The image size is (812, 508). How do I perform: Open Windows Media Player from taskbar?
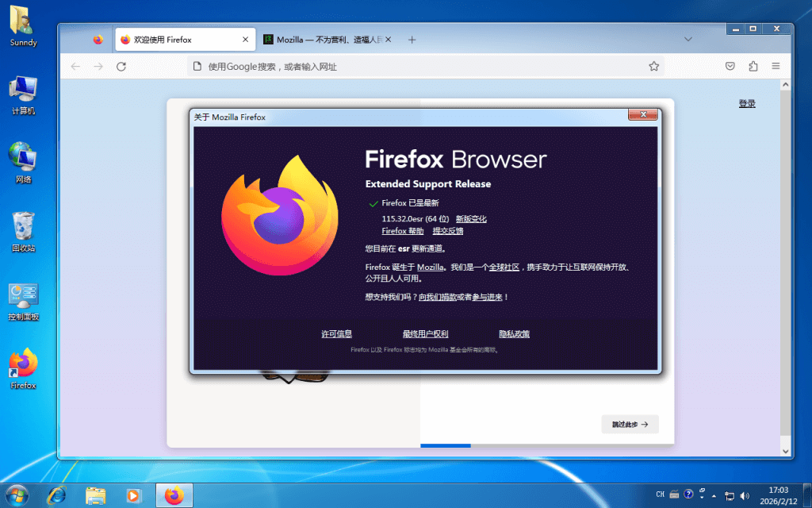[x=133, y=495]
